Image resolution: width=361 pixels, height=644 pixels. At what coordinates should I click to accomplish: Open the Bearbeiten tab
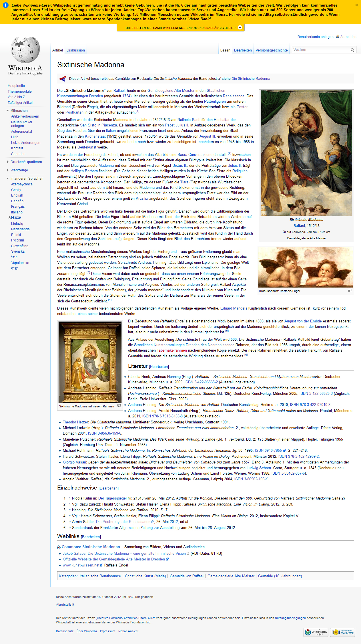tap(243, 50)
